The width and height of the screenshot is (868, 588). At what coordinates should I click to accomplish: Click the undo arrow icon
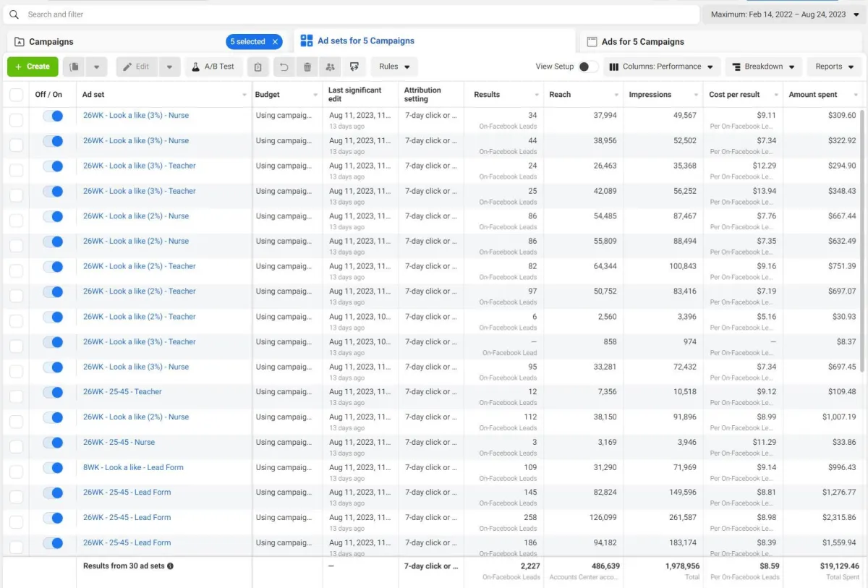click(284, 67)
